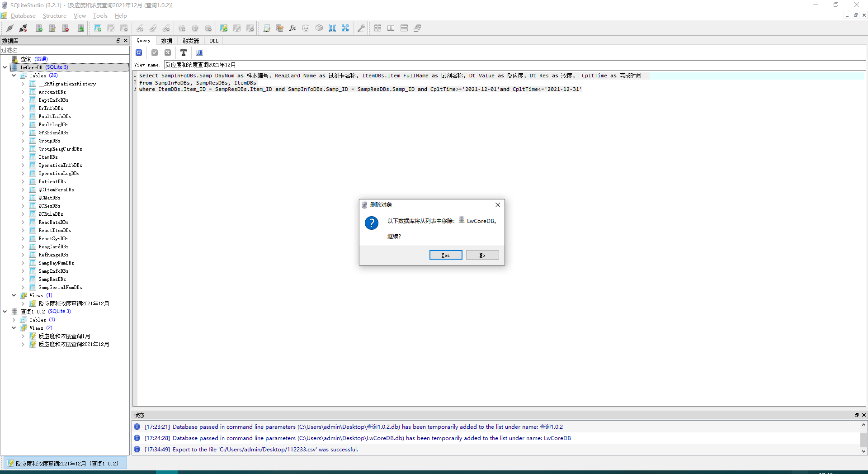Open the extensions manager brick icon
868x474 pixels.
[x=319, y=28]
